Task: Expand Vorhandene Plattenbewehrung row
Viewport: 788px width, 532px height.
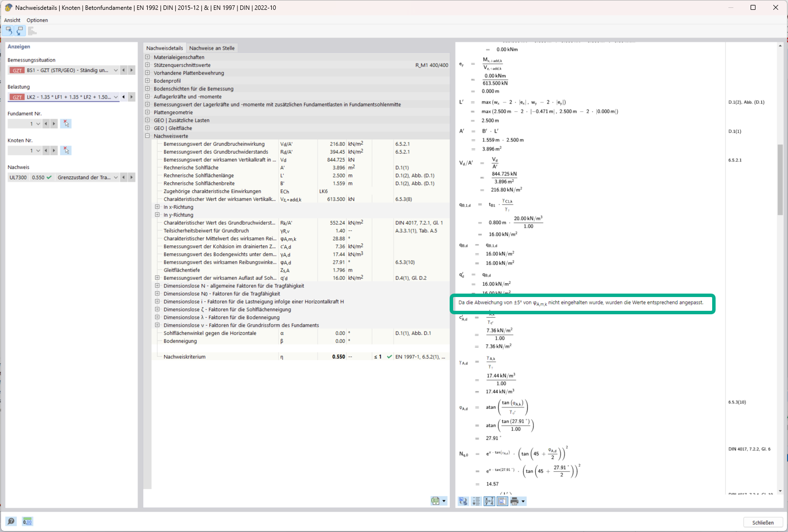Action: click(x=147, y=73)
